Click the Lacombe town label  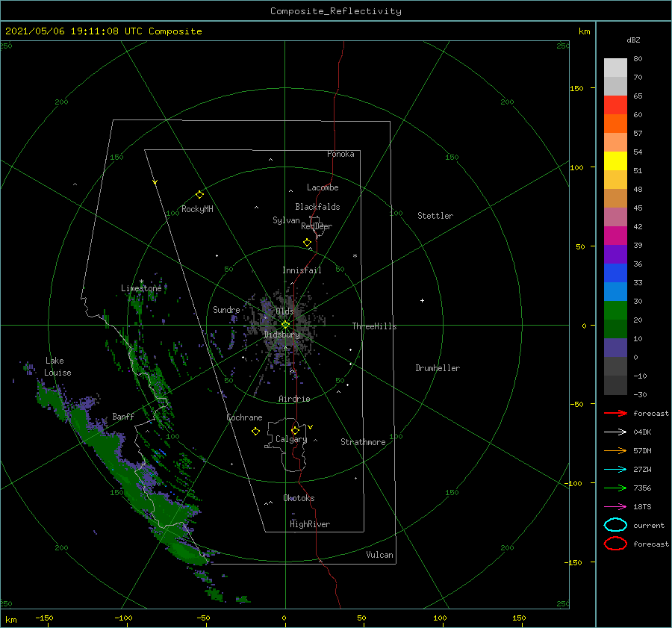point(323,187)
